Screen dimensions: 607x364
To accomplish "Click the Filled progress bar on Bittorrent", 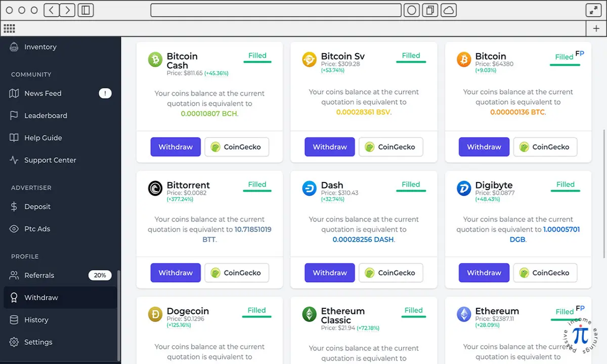I will click(x=257, y=191).
